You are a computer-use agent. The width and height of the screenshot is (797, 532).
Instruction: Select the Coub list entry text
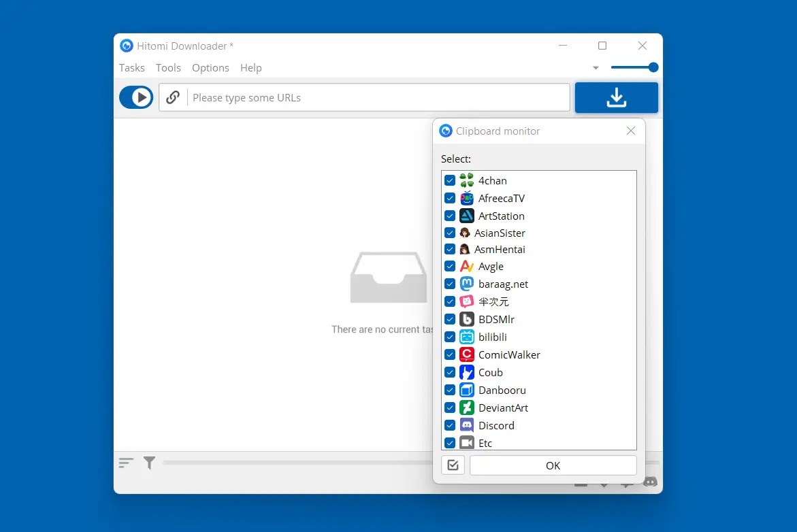491,372
